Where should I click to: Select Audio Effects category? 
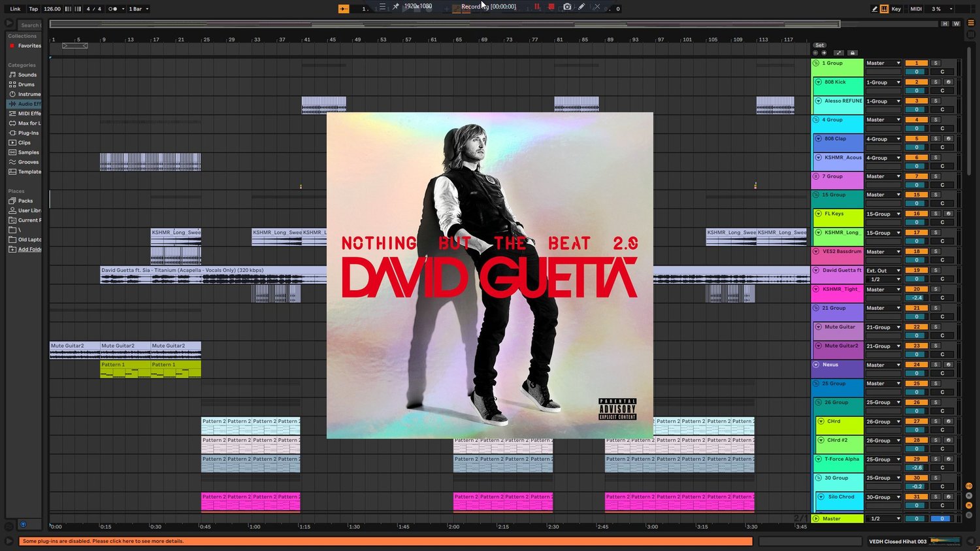[x=24, y=104]
